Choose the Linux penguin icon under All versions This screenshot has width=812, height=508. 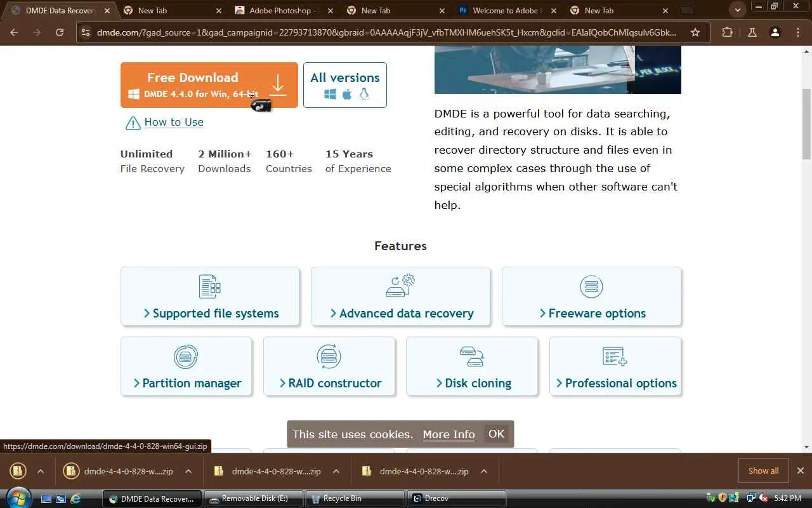363,94
